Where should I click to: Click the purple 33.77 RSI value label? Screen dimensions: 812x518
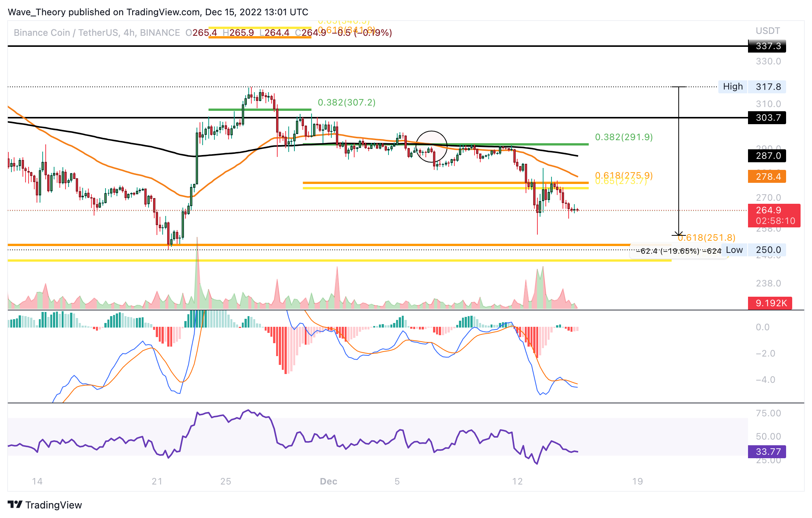767,452
